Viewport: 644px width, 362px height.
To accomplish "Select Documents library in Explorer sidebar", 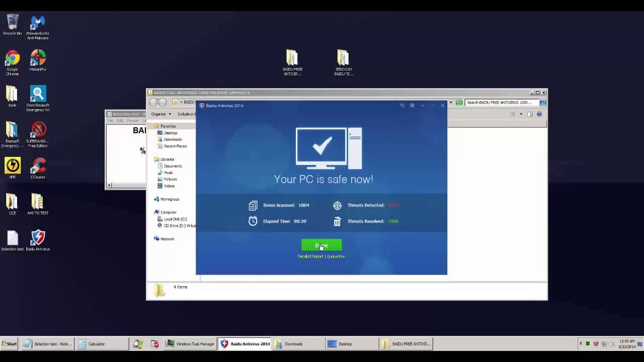I will [173, 166].
